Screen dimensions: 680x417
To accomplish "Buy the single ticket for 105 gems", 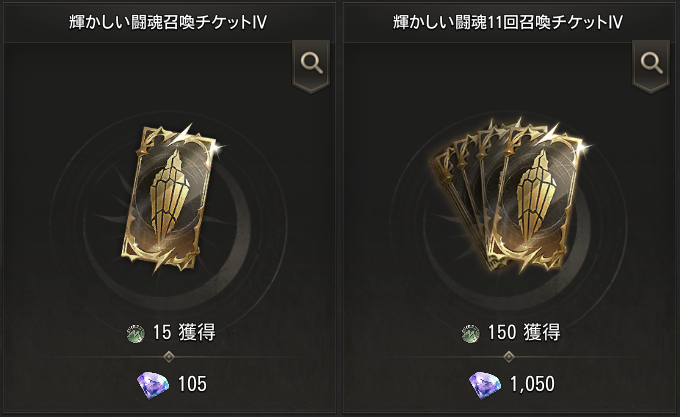I will pyautogui.click(x=172, y=385).
